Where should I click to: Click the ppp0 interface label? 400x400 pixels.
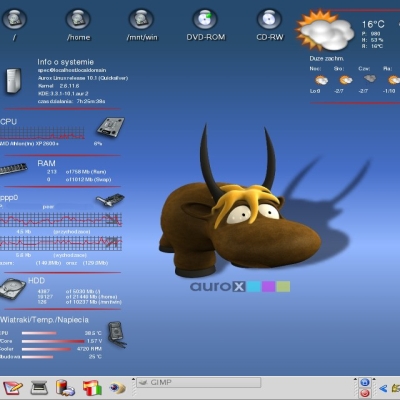coord(9,198)
